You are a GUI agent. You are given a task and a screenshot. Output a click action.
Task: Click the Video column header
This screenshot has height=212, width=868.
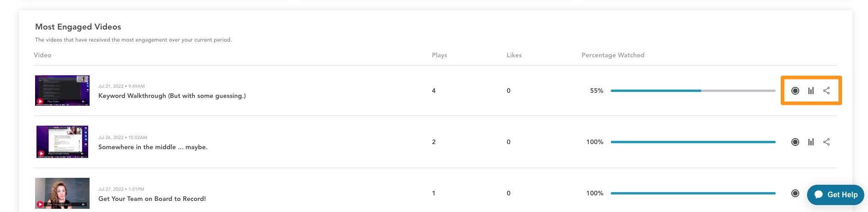coord(42,55)
